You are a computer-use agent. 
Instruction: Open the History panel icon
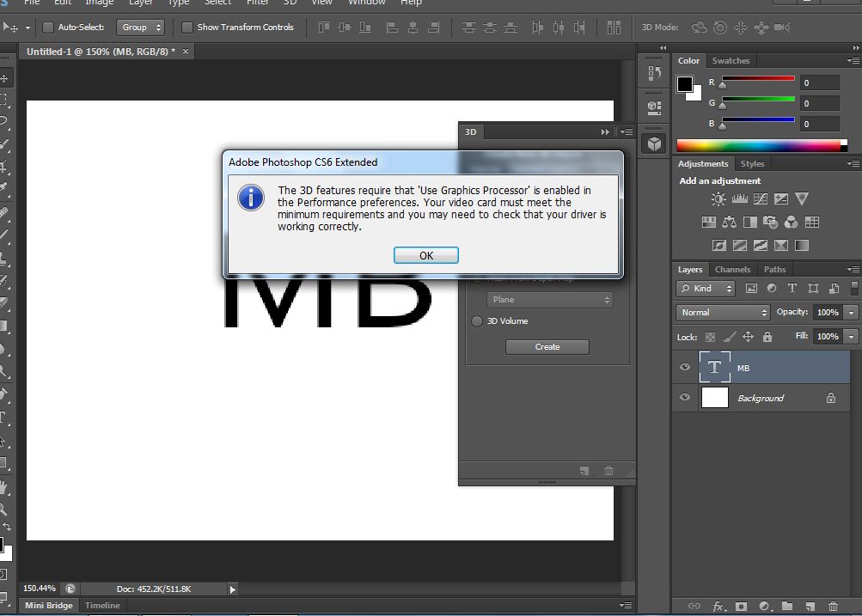click(654, 73)
